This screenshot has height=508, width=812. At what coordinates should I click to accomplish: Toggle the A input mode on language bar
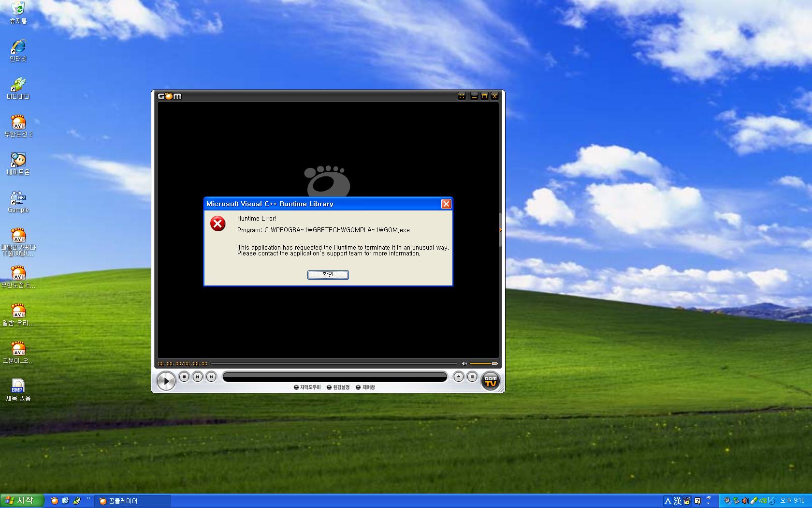(x=668, y=501)
